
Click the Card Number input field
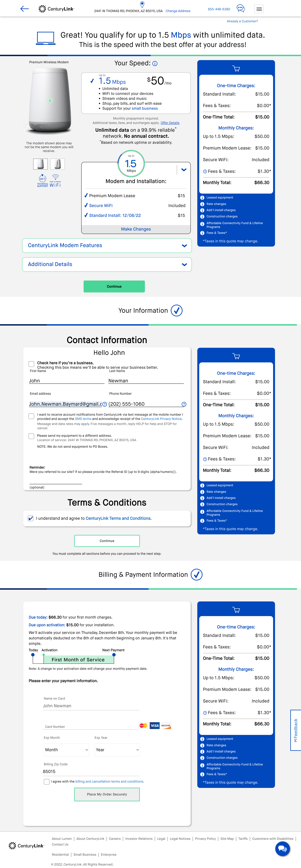point(90,726)
